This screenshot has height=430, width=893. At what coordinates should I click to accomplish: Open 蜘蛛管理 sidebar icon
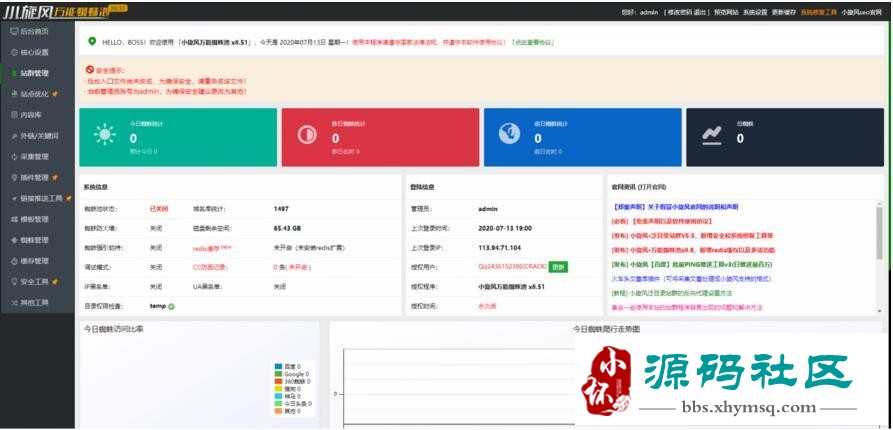14,240
